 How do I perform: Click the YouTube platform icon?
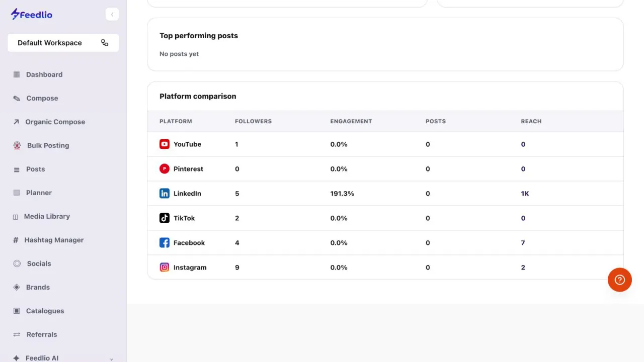(165, 144)
